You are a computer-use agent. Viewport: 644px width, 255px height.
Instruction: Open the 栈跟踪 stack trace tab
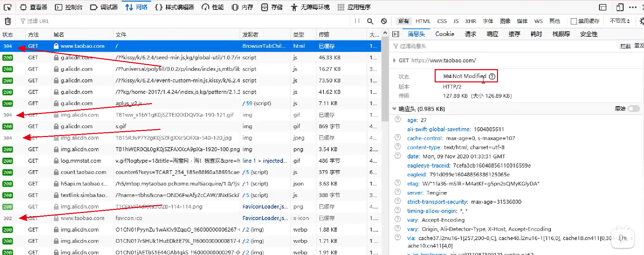(x=561, y=34)
